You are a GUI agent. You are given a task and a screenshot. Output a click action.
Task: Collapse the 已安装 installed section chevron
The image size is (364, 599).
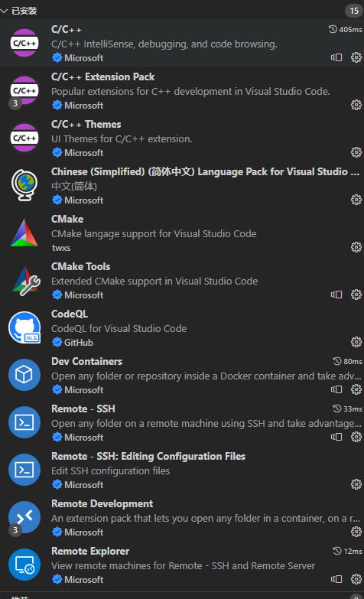tap(4, 11)
